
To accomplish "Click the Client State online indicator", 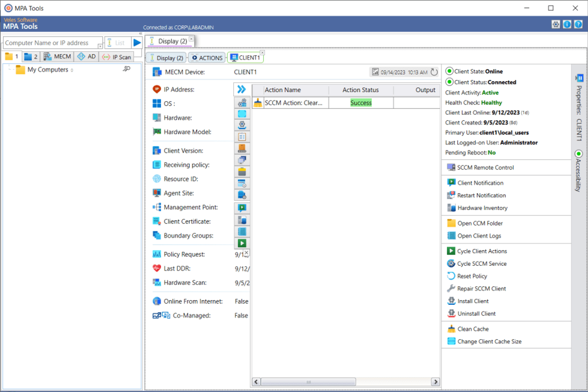I will pyautogui.click(x=449, y=71).
